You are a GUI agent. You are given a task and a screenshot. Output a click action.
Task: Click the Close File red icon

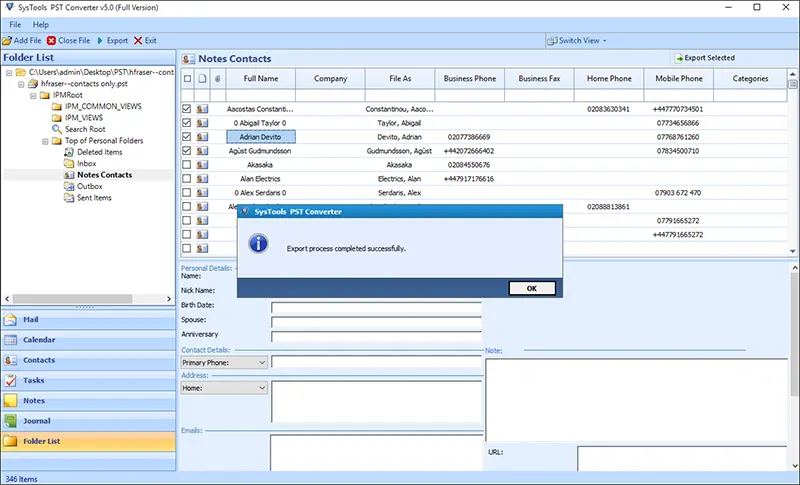(51, 40)
